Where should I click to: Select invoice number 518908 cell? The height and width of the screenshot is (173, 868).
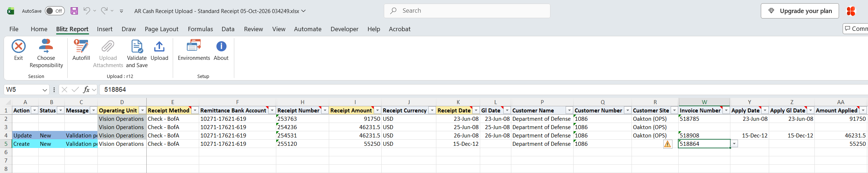pyautogui.click(x=704, y=136)
